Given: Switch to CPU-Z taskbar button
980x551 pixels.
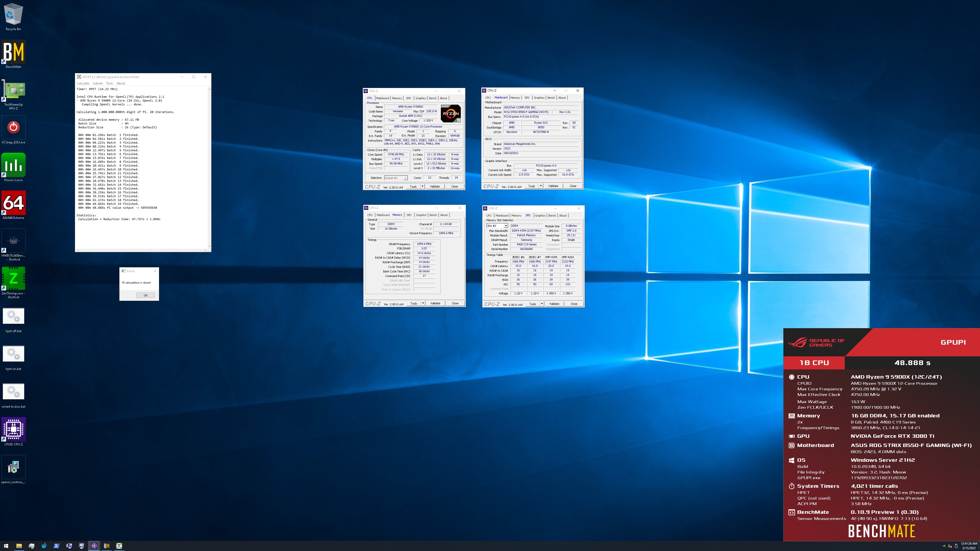Looking at the screenshot, I should point(94,546).
